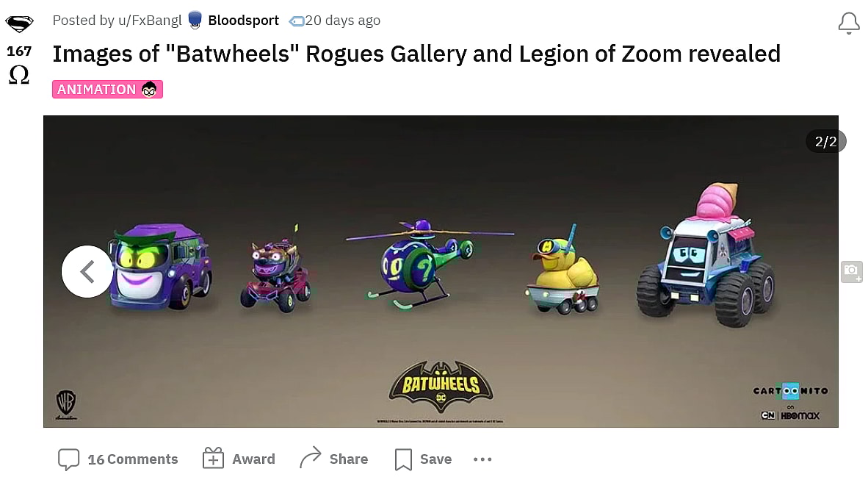Click the Batwheels logo in the image

441,387
